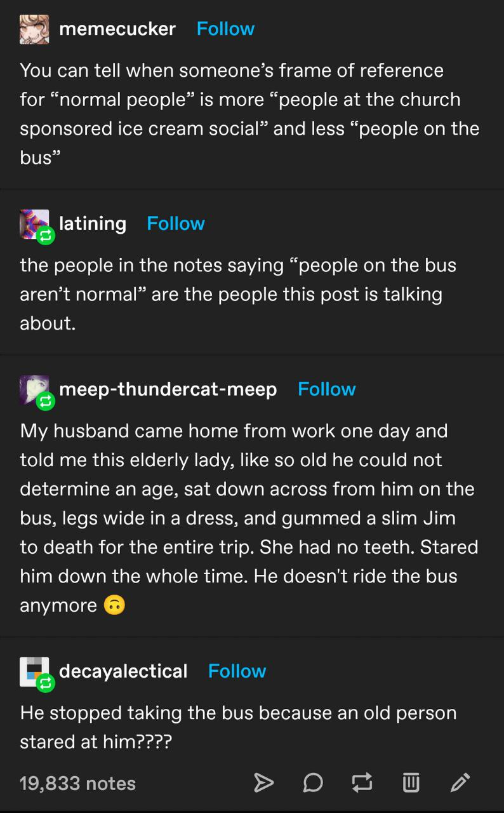
Task: Click the upside-down smiley emoji
Action: click(x=115, y=605)
